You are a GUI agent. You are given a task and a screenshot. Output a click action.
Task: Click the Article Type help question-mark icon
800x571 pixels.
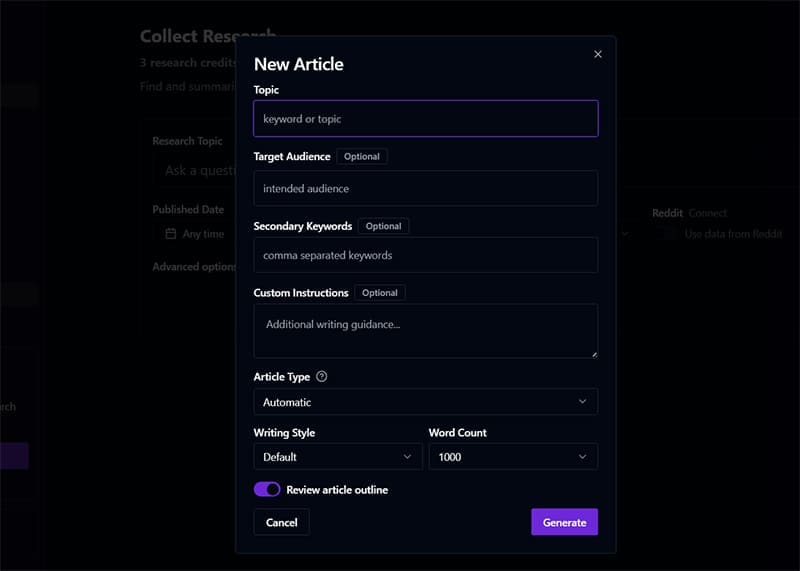pyautogui.click(x=321, y=377)
